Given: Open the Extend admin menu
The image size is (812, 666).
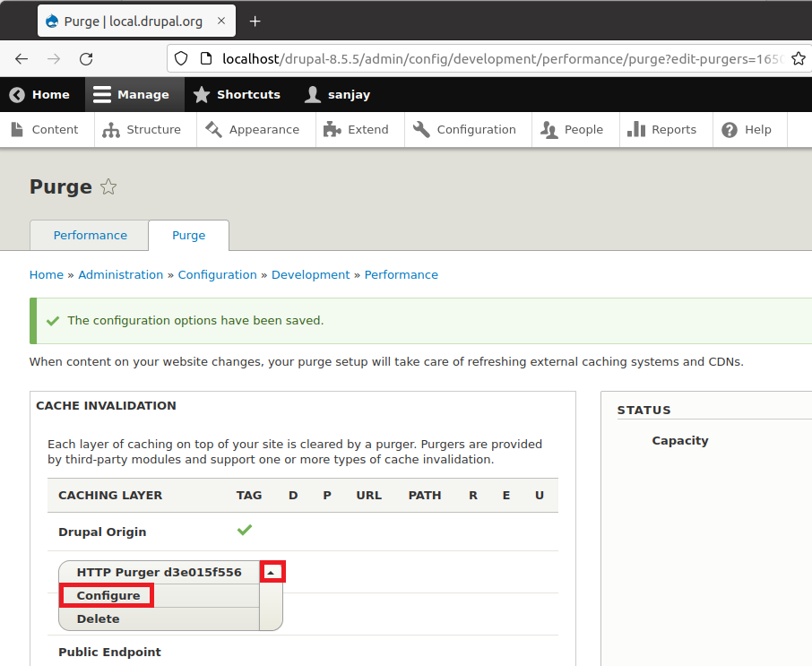Looking at the screenshot, I should pyautogui.click(x=357, y=129).
